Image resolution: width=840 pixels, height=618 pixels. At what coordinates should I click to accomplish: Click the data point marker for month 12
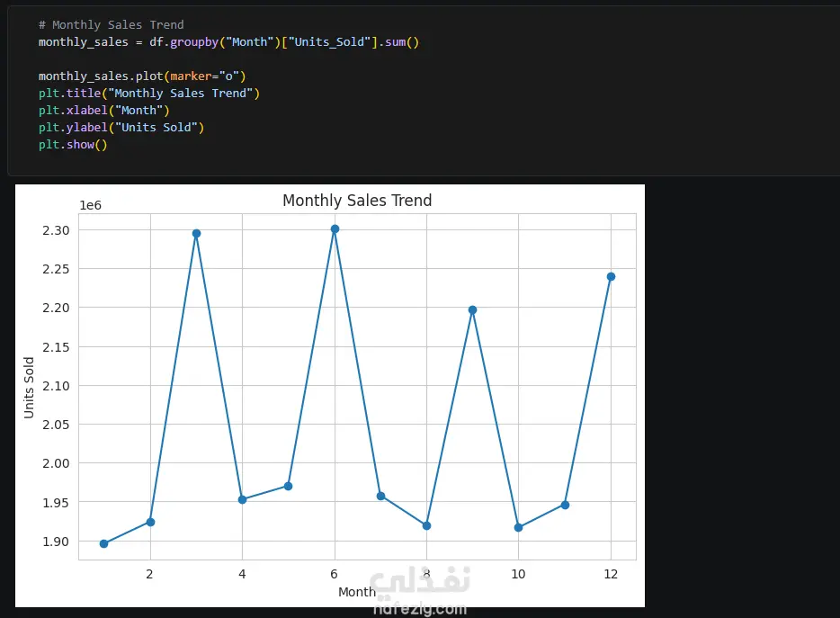click(611, 277)
